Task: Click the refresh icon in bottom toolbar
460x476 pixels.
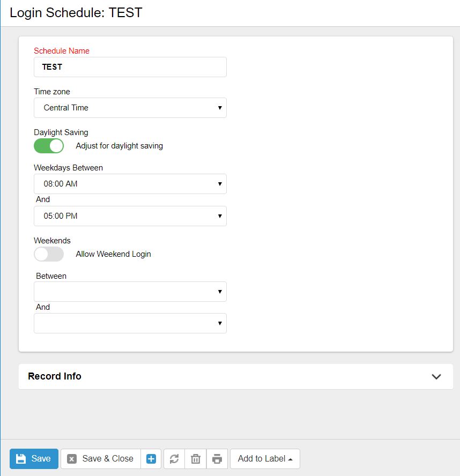Action: point(174,459)
